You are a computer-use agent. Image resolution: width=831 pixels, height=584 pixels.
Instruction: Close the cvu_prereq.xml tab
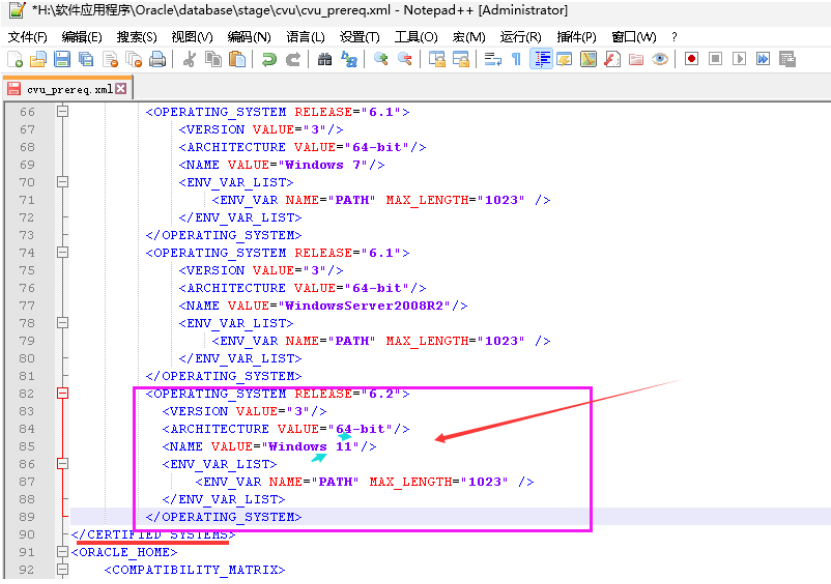coord(122,89)
